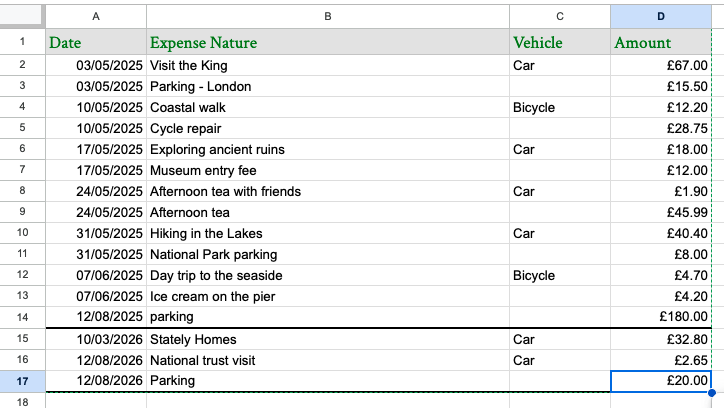
Task: Select the 'Stately Homes' cell
Action: (327, 339)
